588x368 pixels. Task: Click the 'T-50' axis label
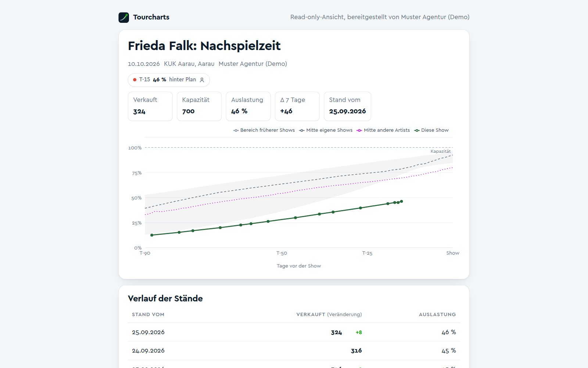coord(282,253)
